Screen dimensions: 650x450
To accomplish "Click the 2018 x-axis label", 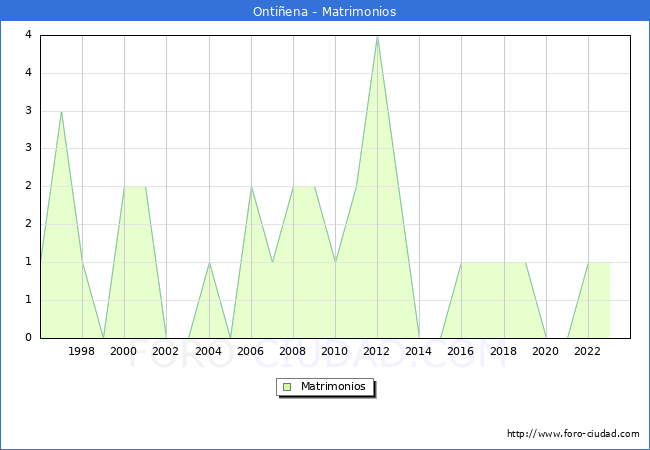I will pos(504,351).
